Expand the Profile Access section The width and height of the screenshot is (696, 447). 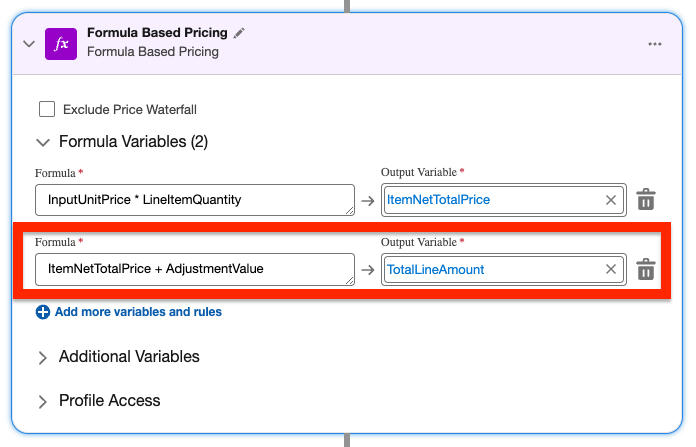pos(42,401)
